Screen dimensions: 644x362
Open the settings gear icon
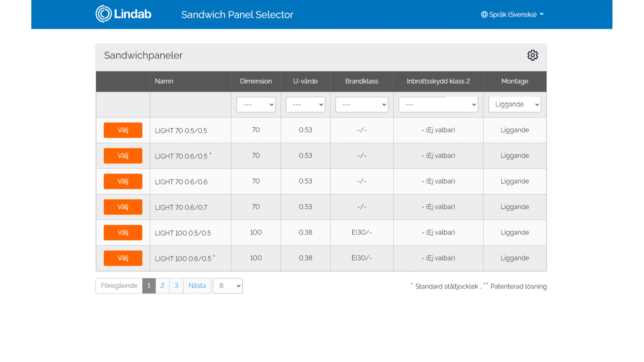pyautogui.click(x=532, y=55)
